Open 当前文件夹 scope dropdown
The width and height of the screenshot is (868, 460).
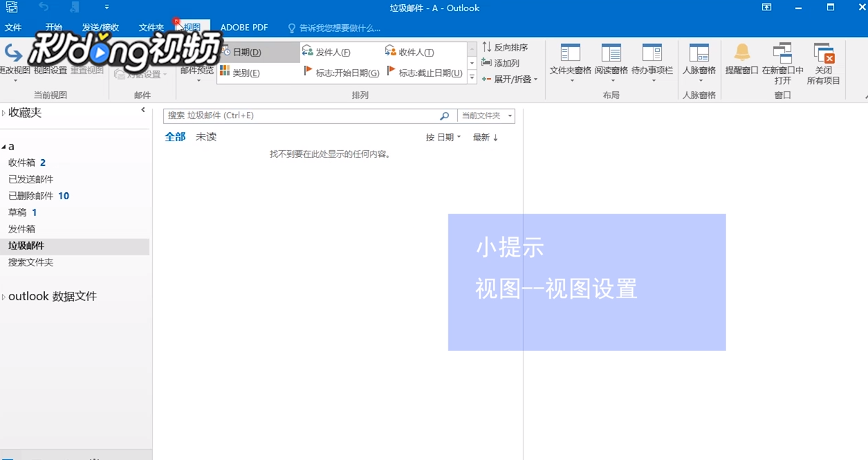[486, 116]
